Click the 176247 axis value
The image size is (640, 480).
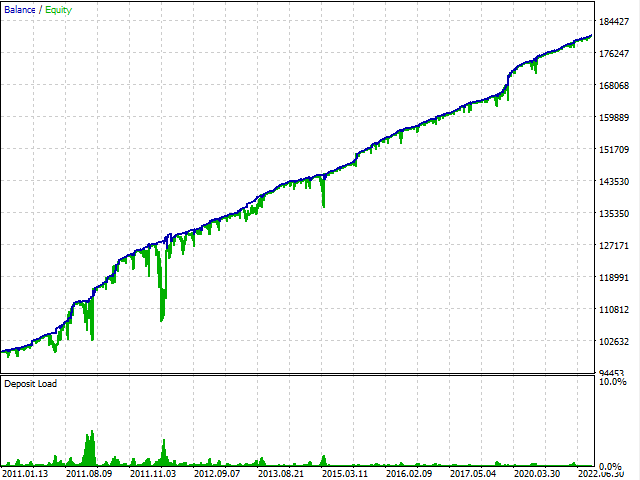coord(614,53)
